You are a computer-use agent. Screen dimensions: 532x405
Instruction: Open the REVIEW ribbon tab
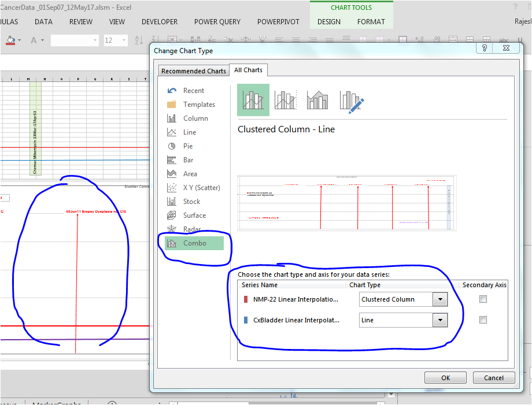[x=81, y=22]
